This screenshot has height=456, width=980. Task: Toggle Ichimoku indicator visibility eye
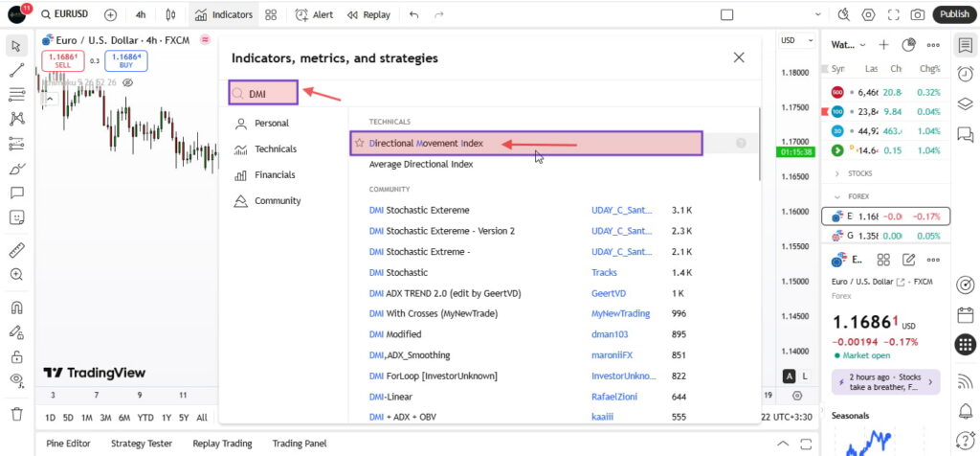click(x=127, y=82)
